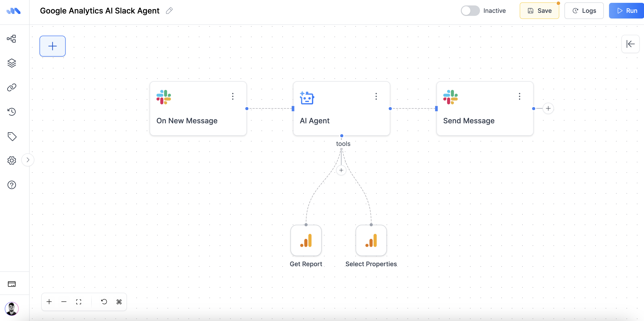This screenshot has width=644, height=321.
Task: Open On New Message node options menu
Action: [x=232, y=96]
